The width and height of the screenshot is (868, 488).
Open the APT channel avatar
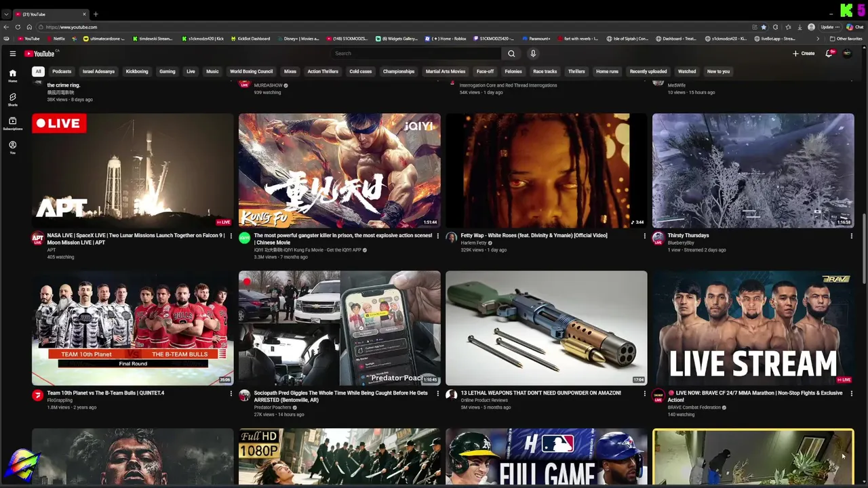click(37, 238)
